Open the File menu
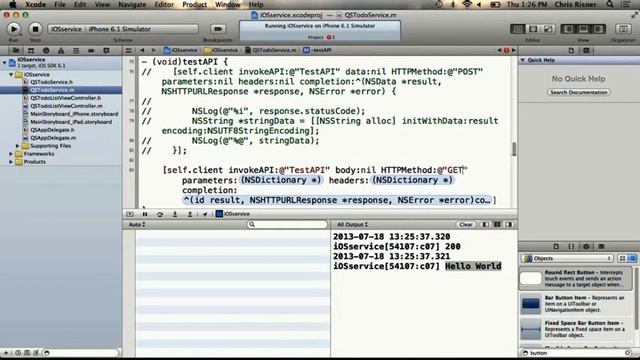Viewport: 640px width, 360px height. [x=60, y=4]
